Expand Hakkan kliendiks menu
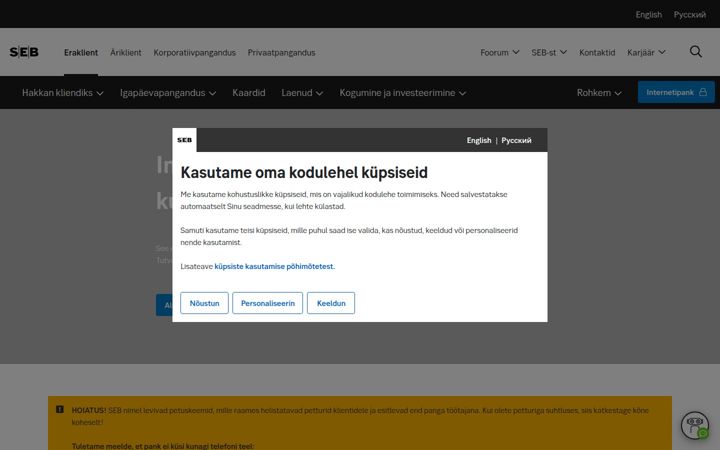The image size is (720, 450). pos(62,93)
